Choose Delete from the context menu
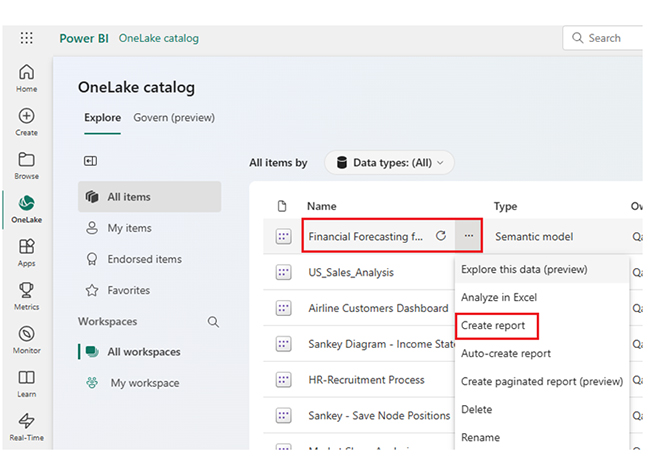 pos(542,410)
